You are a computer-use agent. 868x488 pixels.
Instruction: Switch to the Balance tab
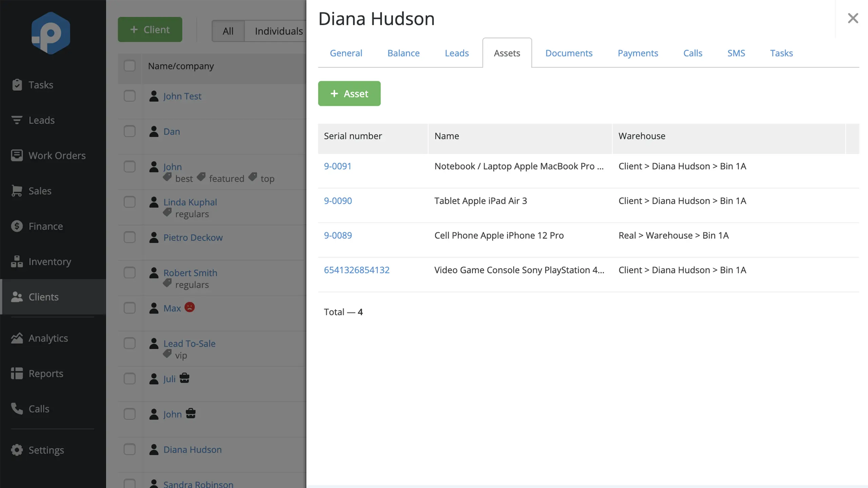(x=403, y=53)
